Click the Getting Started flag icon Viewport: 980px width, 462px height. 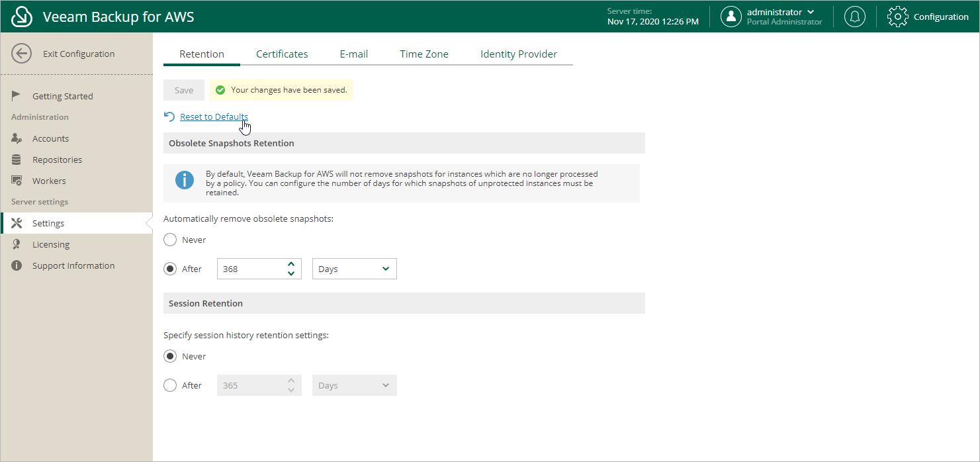tap(17, 96)
